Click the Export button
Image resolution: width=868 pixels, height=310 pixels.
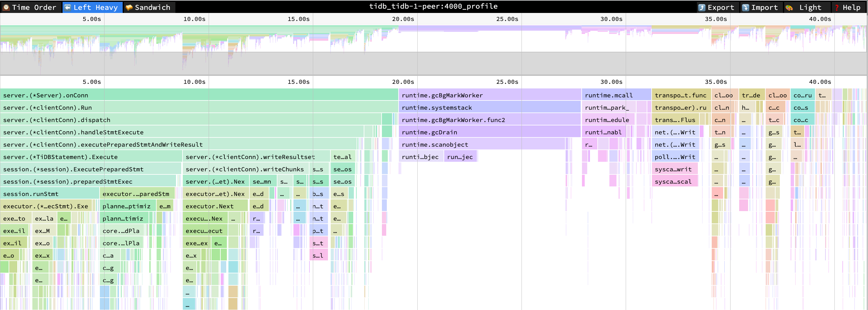716,7
